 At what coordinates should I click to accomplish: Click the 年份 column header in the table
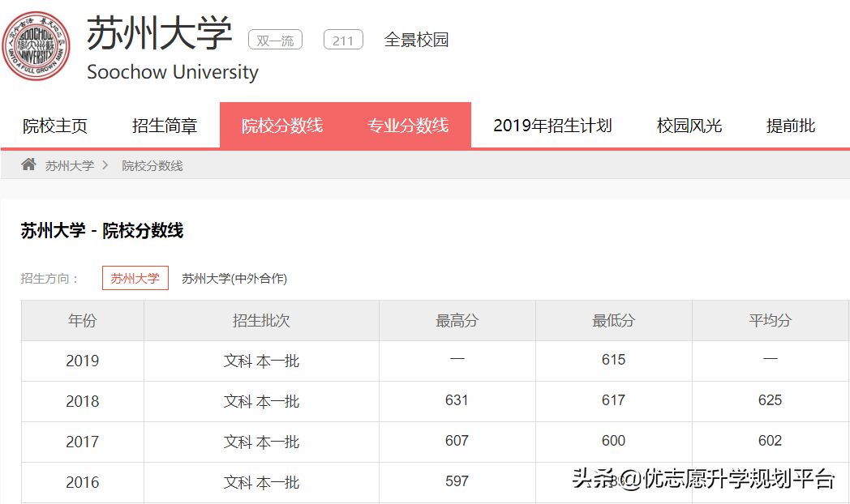82,320
